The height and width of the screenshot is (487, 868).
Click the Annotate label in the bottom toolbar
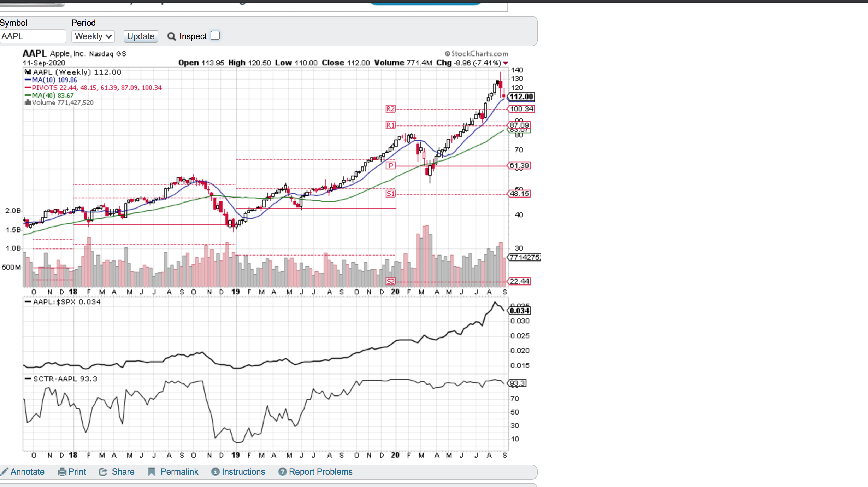[x=28, y=471]
